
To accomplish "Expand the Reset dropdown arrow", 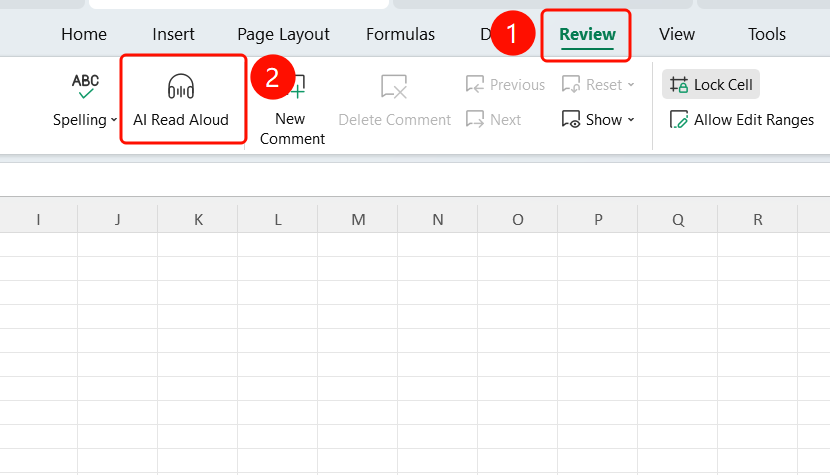I will (630, 85).
